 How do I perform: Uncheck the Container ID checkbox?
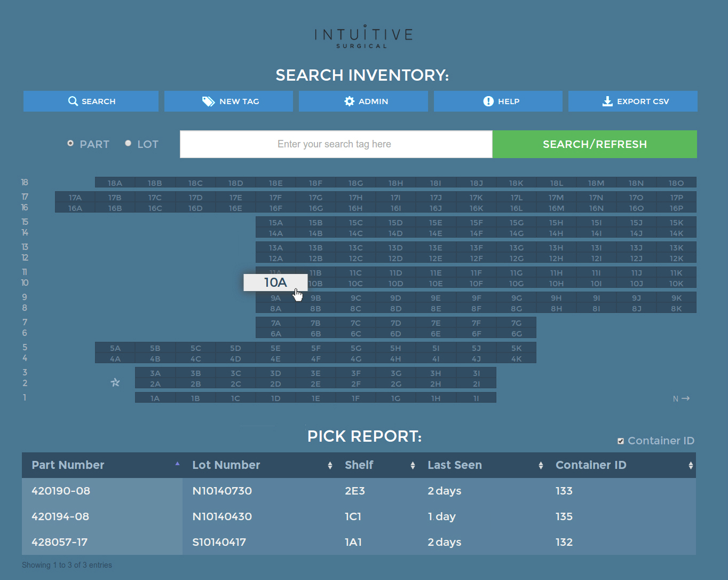pos(621,441)
